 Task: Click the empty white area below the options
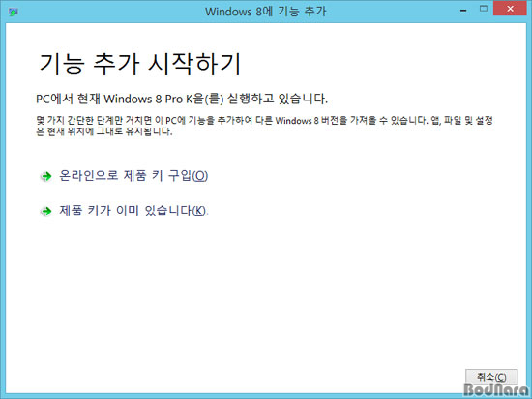[x=266, y=292]
